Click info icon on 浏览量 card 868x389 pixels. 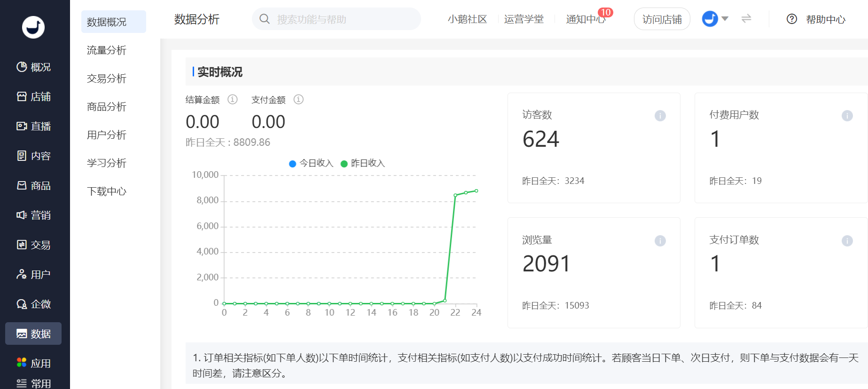(660, 241)
